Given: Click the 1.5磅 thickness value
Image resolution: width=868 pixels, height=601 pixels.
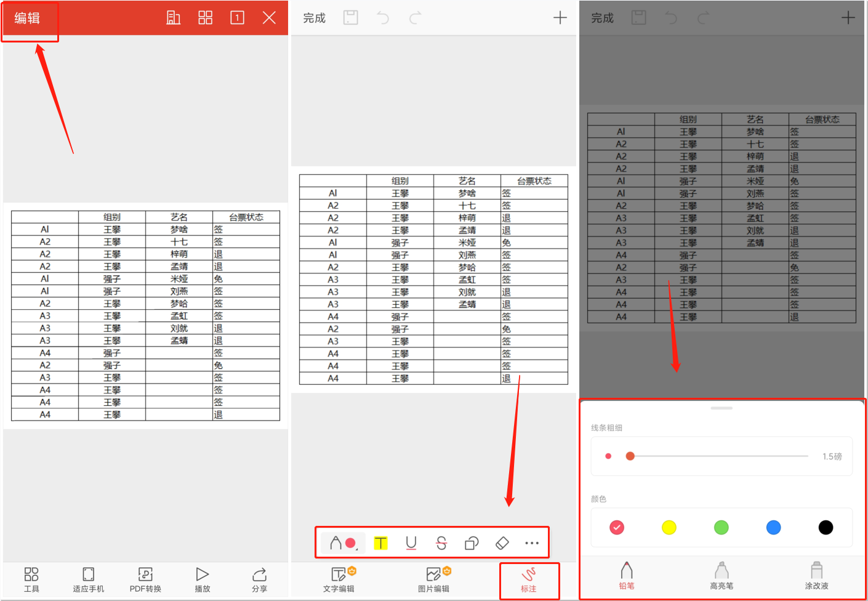Looking at the screenshot, I should [x=832, y=456].
